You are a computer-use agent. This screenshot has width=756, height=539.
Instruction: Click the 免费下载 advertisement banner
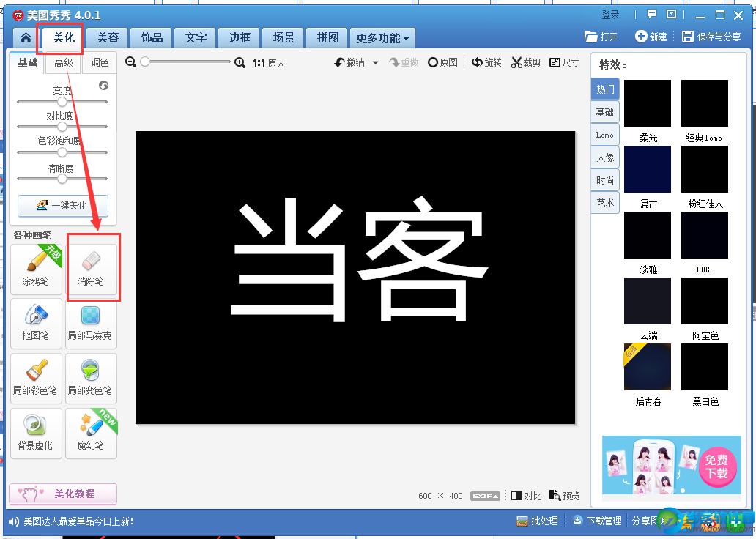(x=671, y=465)
